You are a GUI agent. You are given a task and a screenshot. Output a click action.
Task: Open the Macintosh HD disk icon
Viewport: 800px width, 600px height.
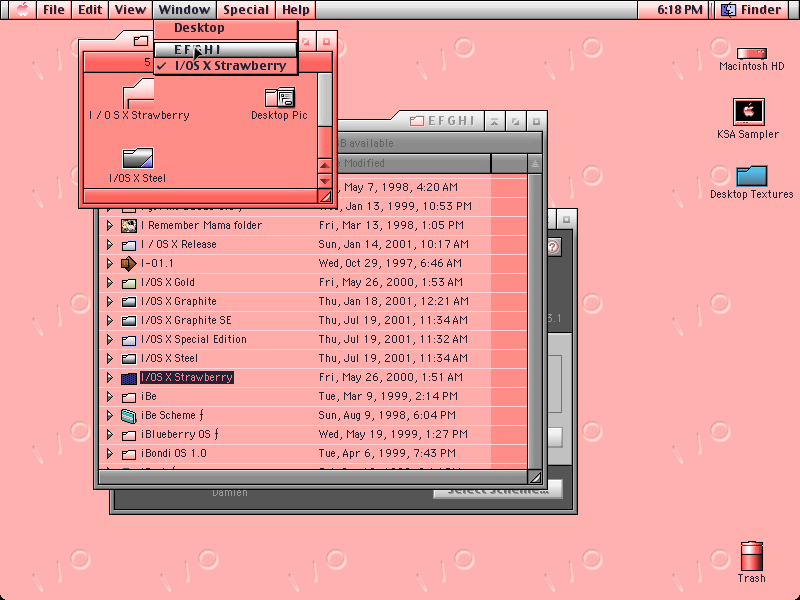[752, 53]
